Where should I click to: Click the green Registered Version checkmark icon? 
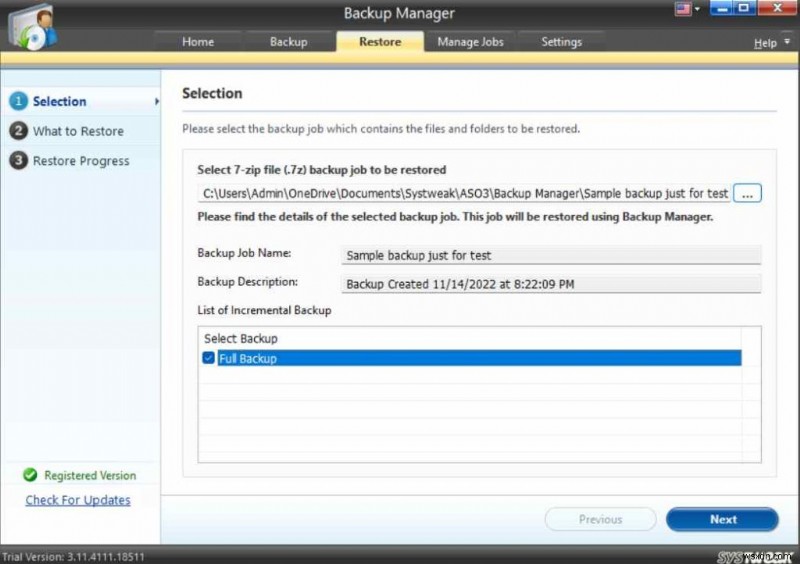tap(30, 475)
